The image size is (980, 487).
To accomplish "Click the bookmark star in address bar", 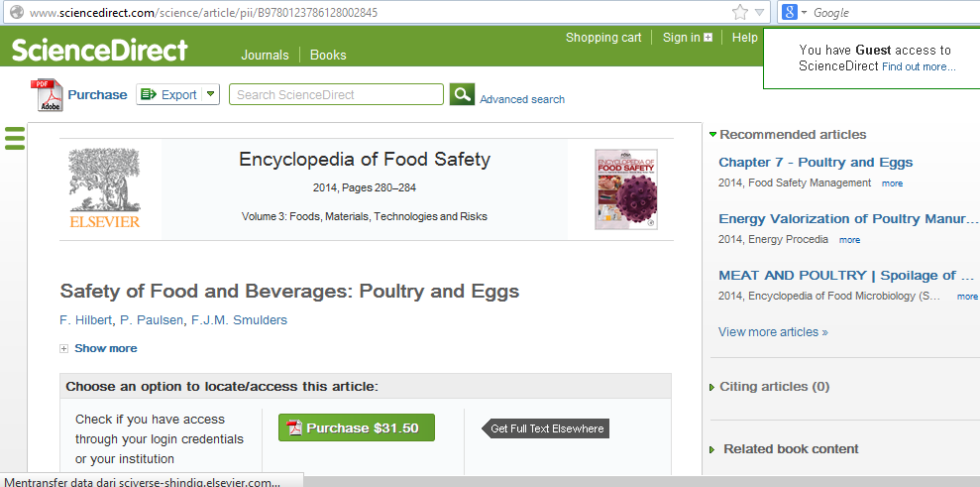I will click(740, 13).
